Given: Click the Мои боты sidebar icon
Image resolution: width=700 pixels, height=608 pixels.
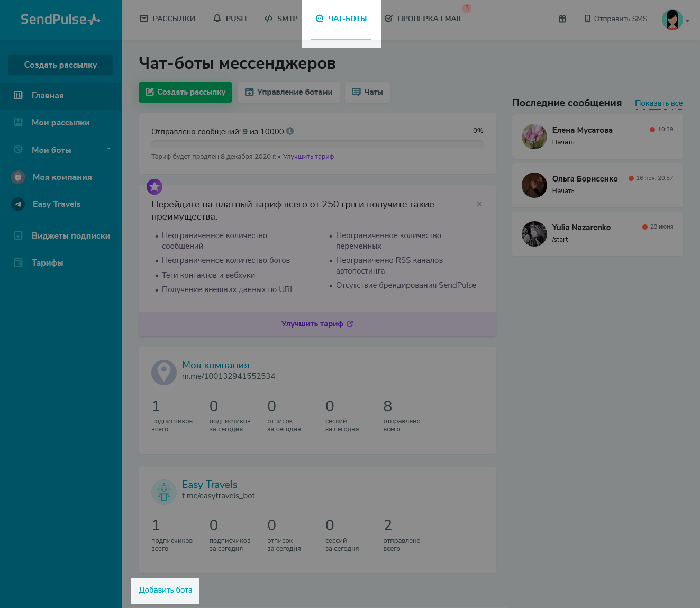Looking at the screenshot, I should pos(18,149).
